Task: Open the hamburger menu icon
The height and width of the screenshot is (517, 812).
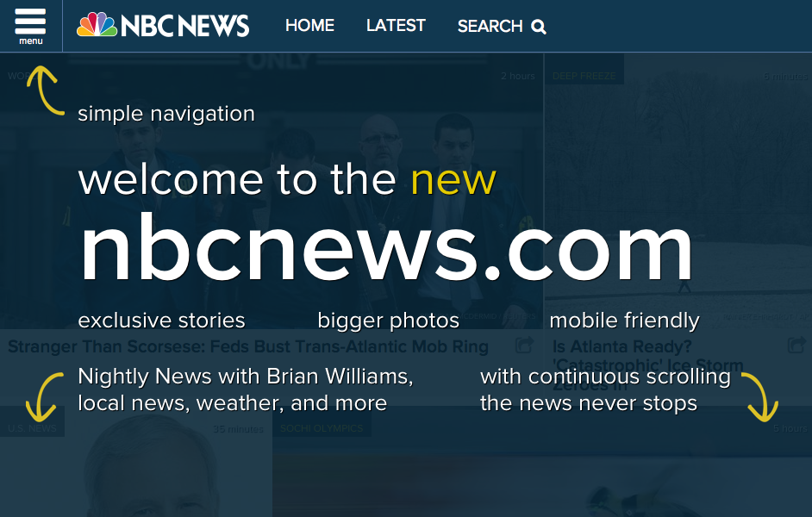Action: click(30, 26)
